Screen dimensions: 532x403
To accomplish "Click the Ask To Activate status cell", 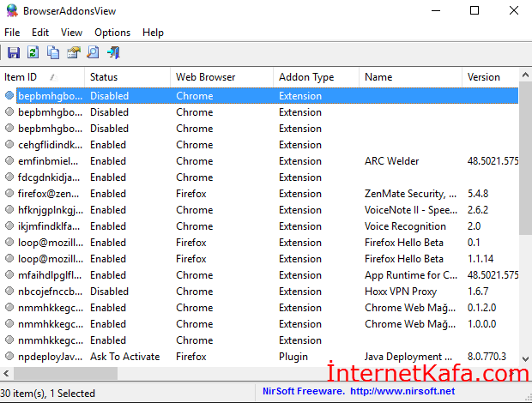I will [125, 356].
